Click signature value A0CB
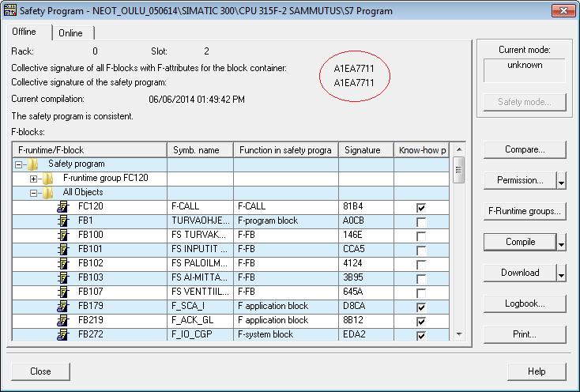Screen dimensions: 580x392 click(x=353, y=220)
